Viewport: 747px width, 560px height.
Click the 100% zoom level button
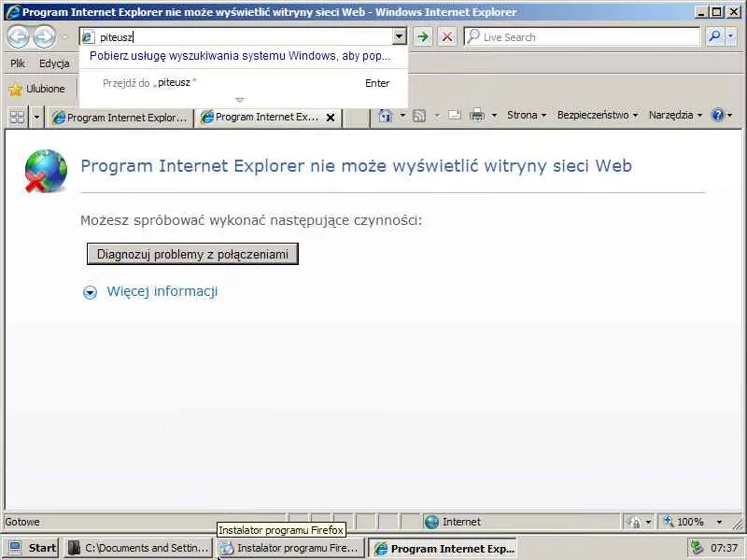pos(684,522)
